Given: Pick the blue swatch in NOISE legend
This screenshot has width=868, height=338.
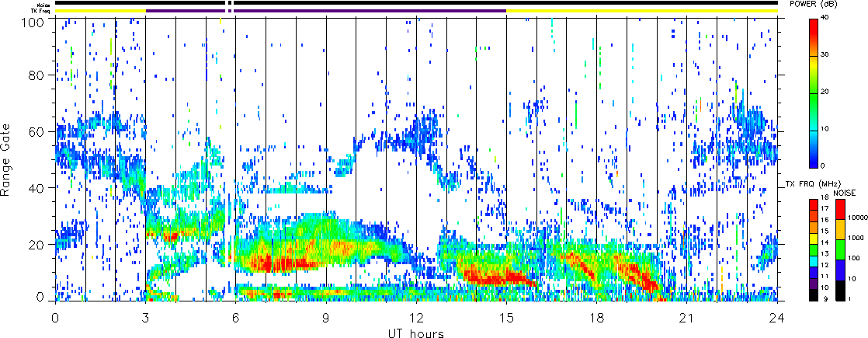Looking at the screenshot, I should click(840, 270).
